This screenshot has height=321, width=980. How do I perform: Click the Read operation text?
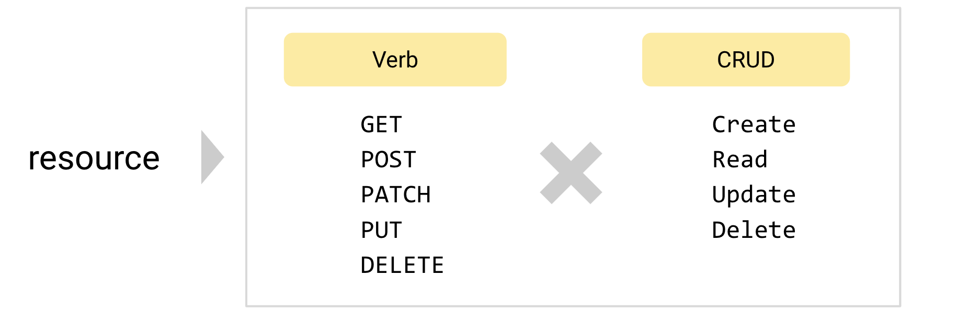(740, 160)
